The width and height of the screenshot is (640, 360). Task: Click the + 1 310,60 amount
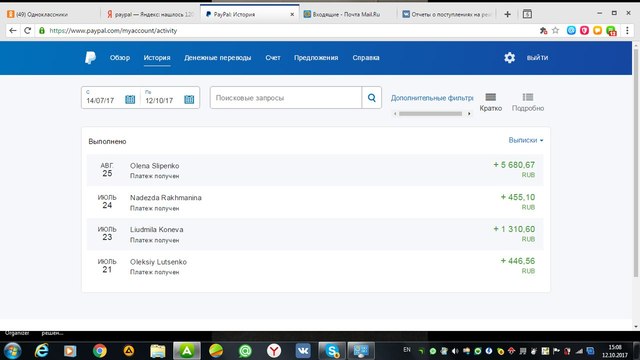(514, 229)
